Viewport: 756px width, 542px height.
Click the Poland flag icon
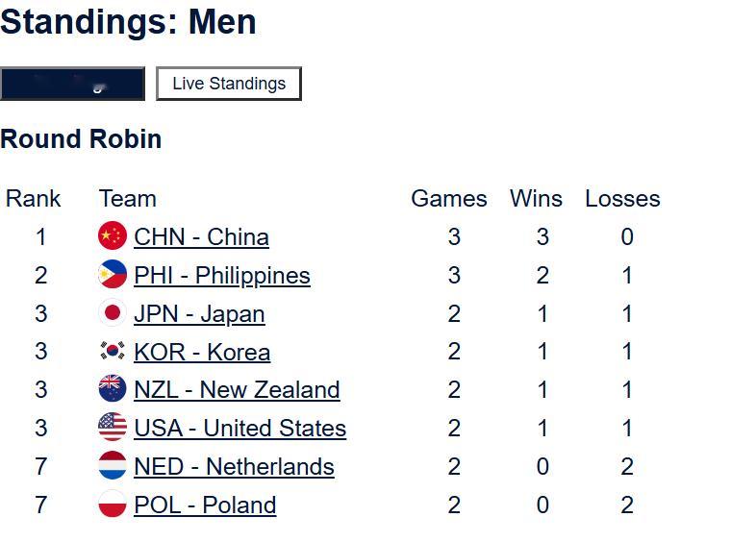(113, 504)
